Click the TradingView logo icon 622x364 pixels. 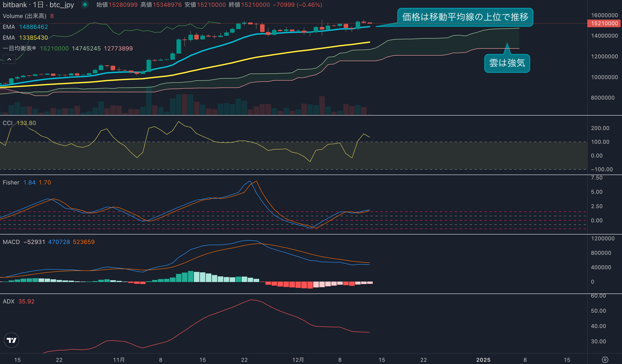11,340
